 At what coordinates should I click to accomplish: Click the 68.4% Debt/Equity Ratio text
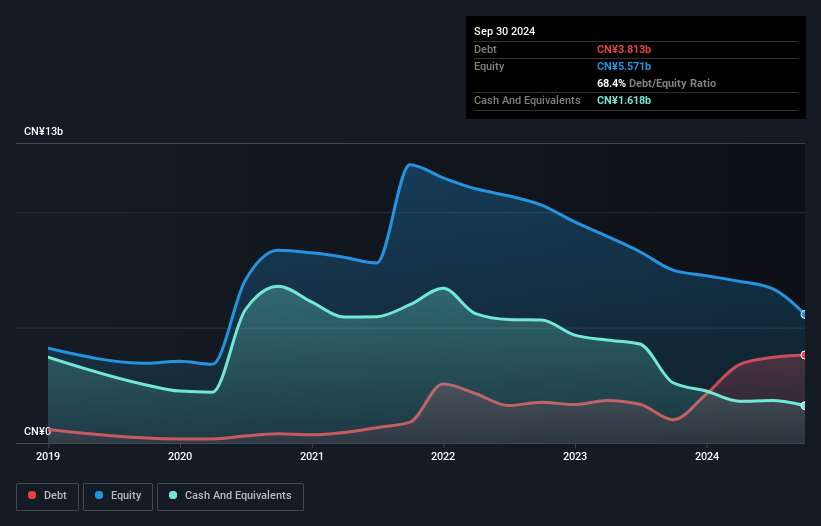click(656, 83)
